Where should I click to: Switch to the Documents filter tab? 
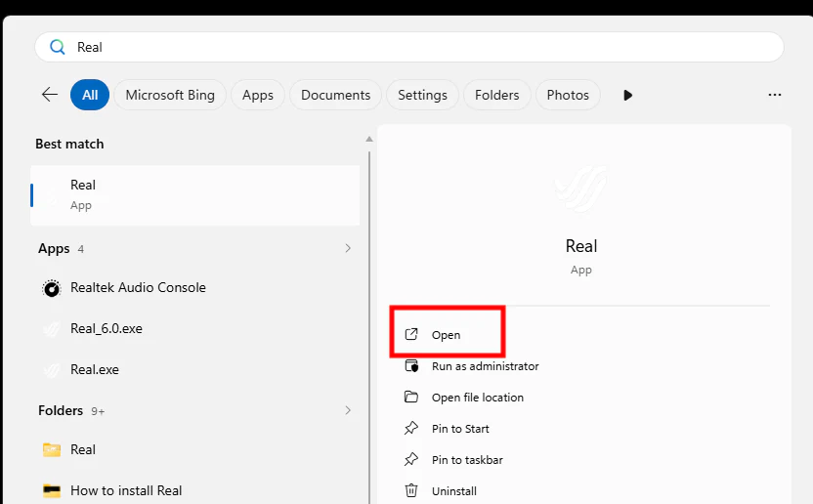pyautogui.click(x=335, y=95)
